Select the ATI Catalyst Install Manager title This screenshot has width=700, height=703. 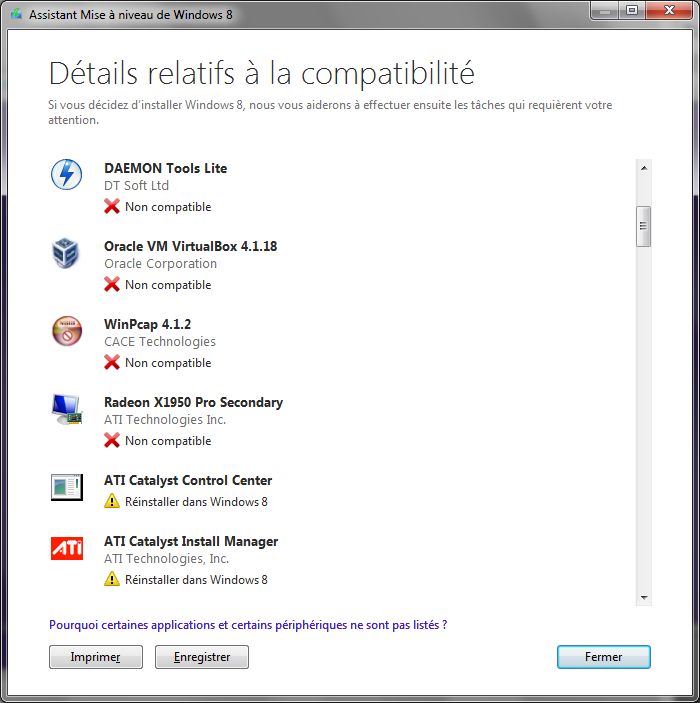pos(191,541)
